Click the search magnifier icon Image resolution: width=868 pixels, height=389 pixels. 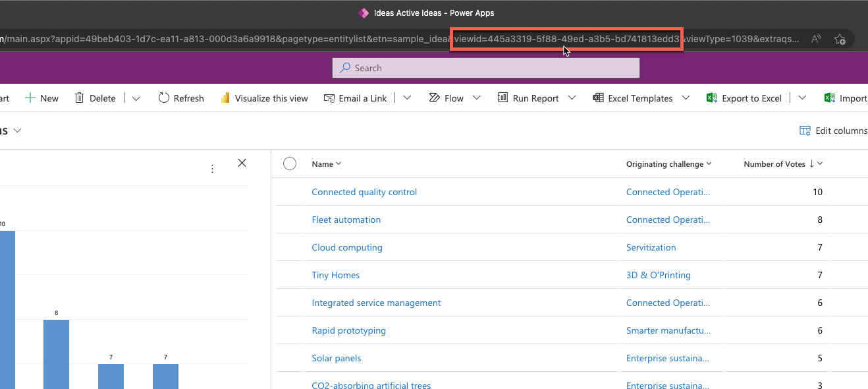click(345, 68)
